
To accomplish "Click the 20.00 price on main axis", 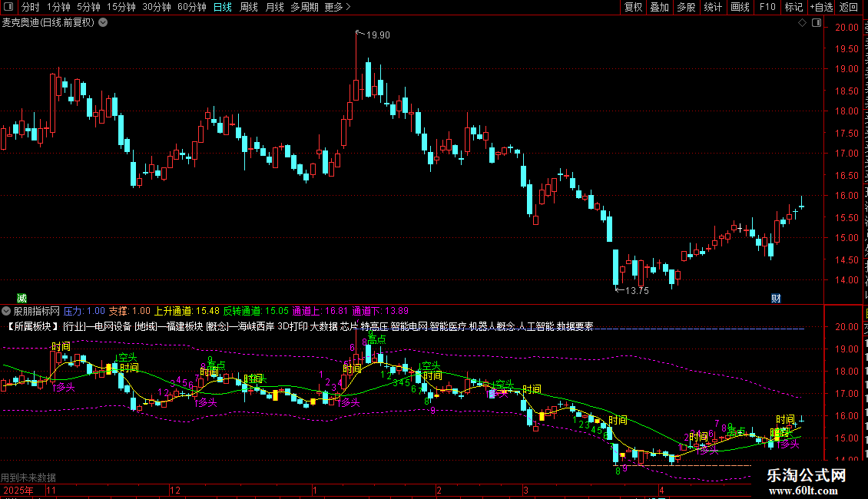I will pos(847,27).
